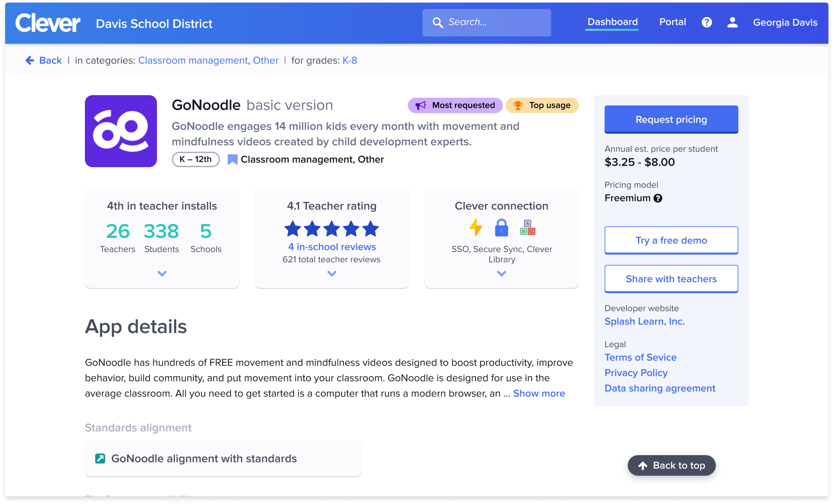Click the SSO lightning bolt icon
Viewport: 834px width, 504px height.
tap(476, 227)
